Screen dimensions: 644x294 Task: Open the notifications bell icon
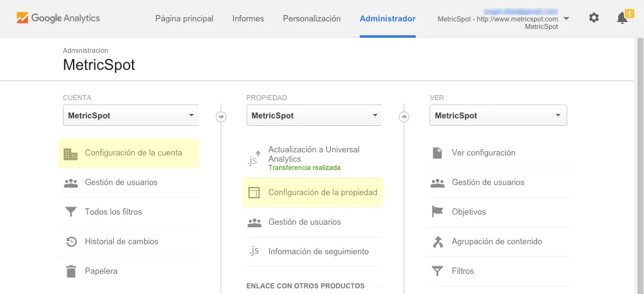pos(622,18)
